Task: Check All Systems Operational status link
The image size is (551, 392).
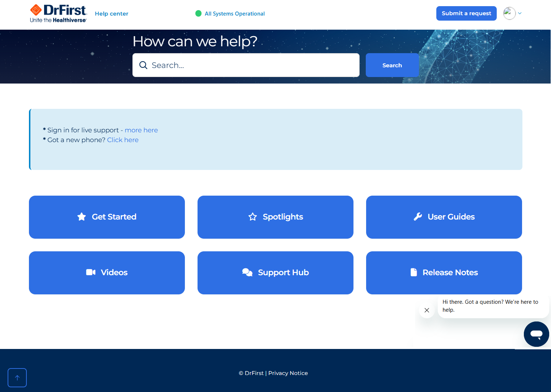Action: click(235, 14)
